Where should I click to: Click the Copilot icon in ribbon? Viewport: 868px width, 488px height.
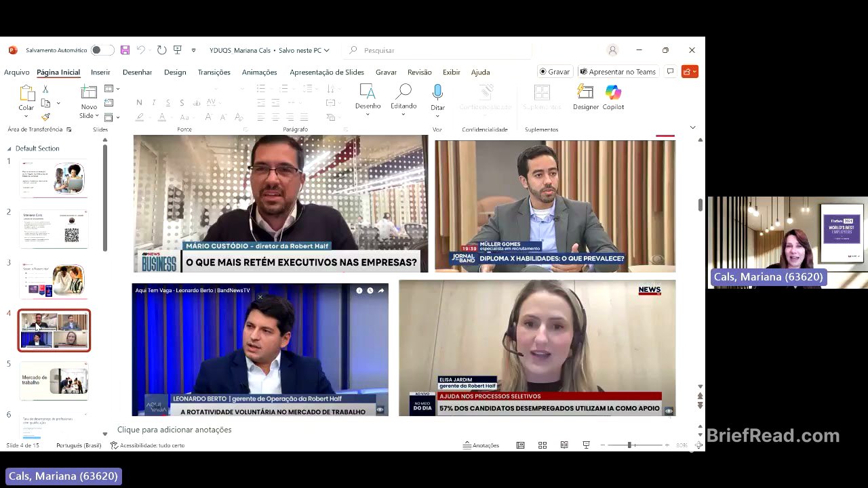click(613, 93)
